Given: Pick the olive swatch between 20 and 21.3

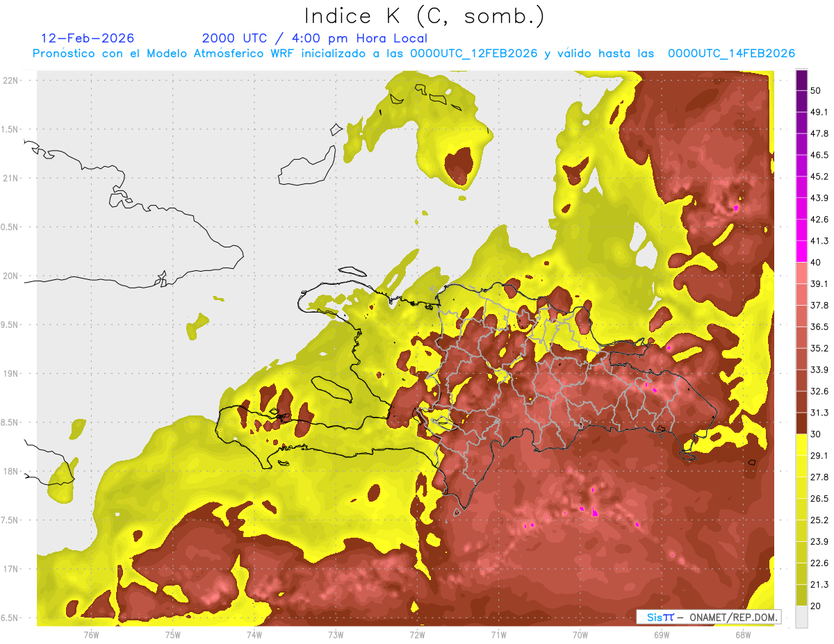Looking at the screenshot, I should click(801, 595).
